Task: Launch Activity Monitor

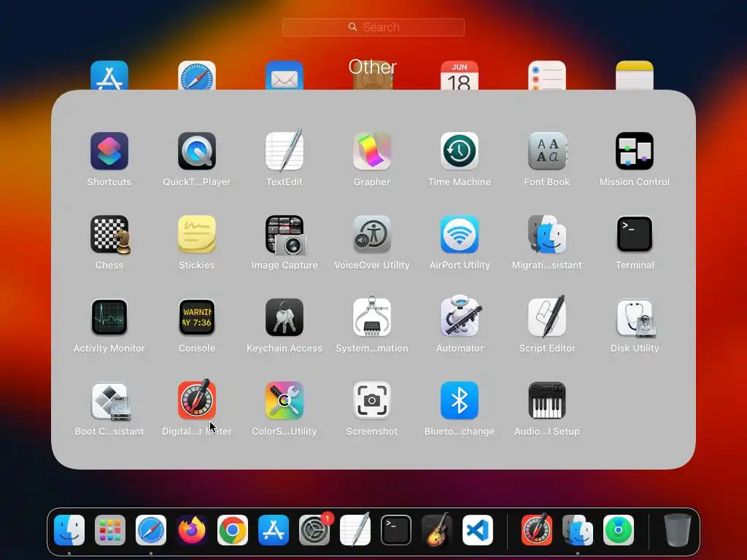Action: [x=109, y=318]
